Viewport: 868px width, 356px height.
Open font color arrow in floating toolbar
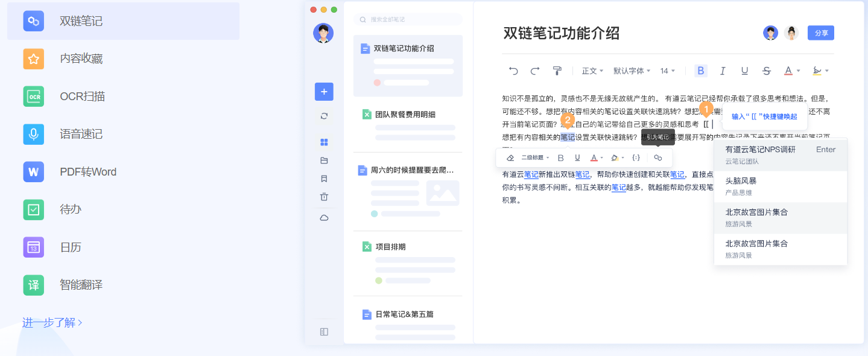[x=601, y=158]
